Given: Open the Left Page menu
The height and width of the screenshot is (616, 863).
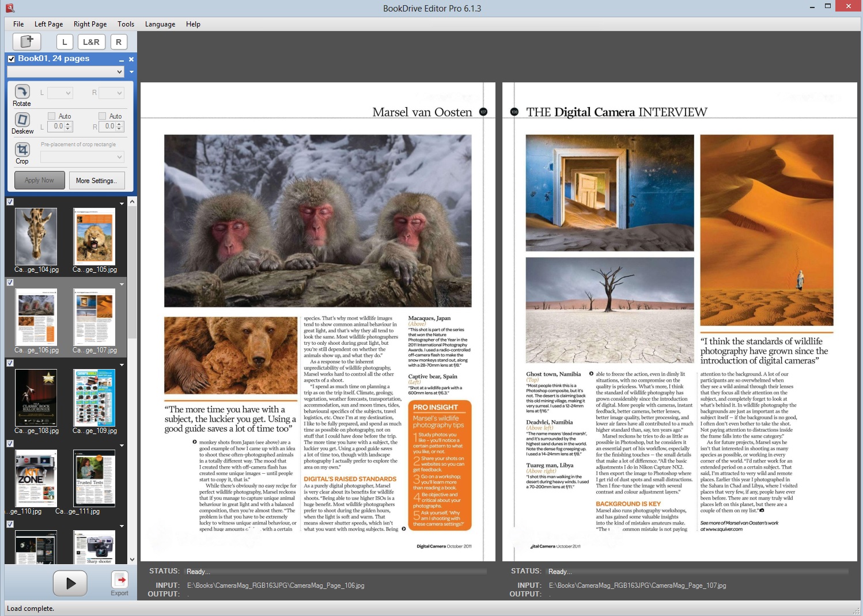Looking at the screenshot, I should coord(48,24).
